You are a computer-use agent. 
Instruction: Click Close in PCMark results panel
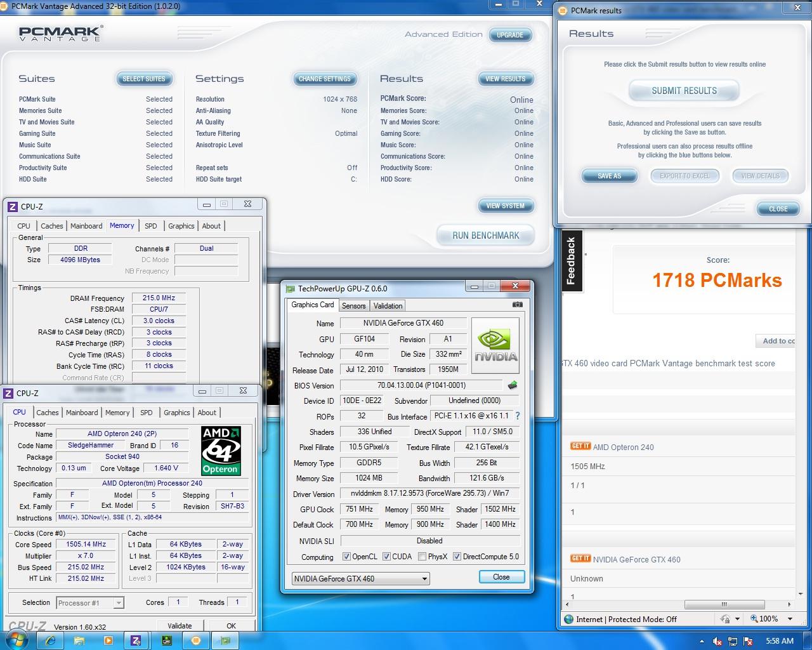[x=778, y=209]
